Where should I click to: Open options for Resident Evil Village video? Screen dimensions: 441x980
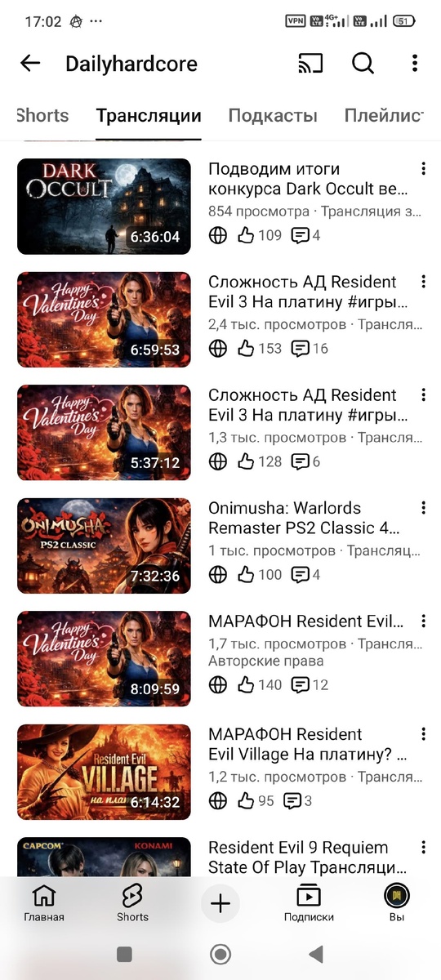(423, 734)
